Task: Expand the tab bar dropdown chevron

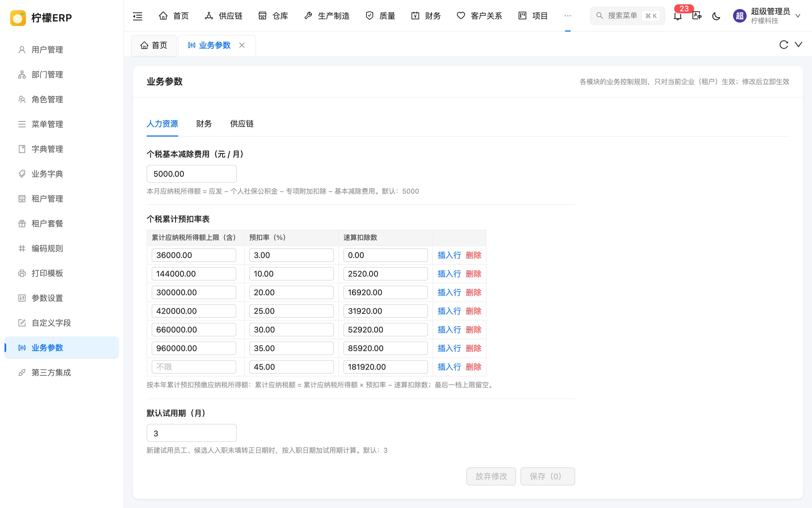Action: point(798,45)
